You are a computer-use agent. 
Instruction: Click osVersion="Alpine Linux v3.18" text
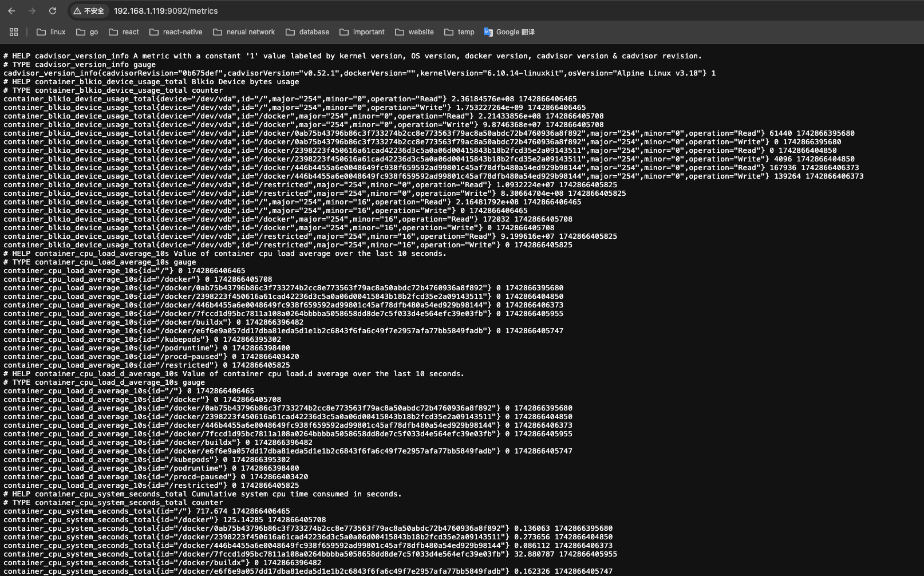pyautogui.click(x=634, y=73)
